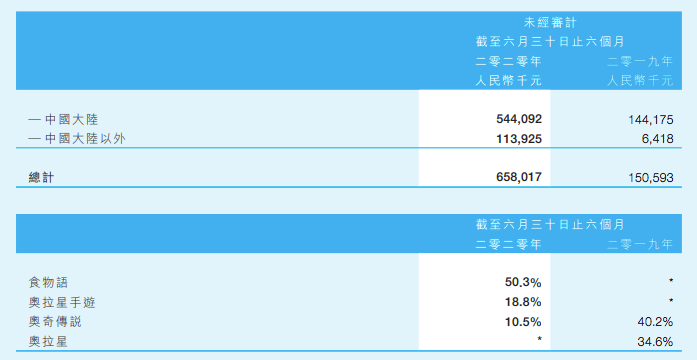Select the 奧奇傳說 row label
Screen dimensions: 697x360
[x=55, y=322]
